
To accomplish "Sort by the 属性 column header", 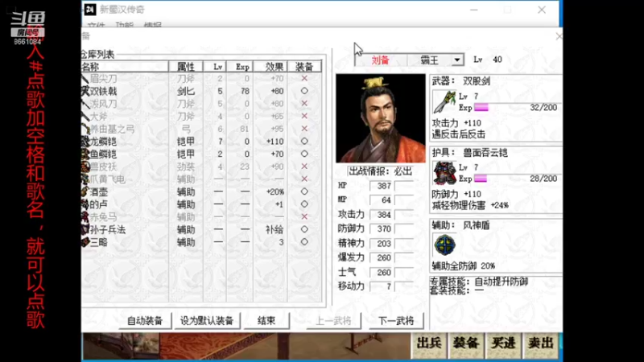I will (186, 67).
